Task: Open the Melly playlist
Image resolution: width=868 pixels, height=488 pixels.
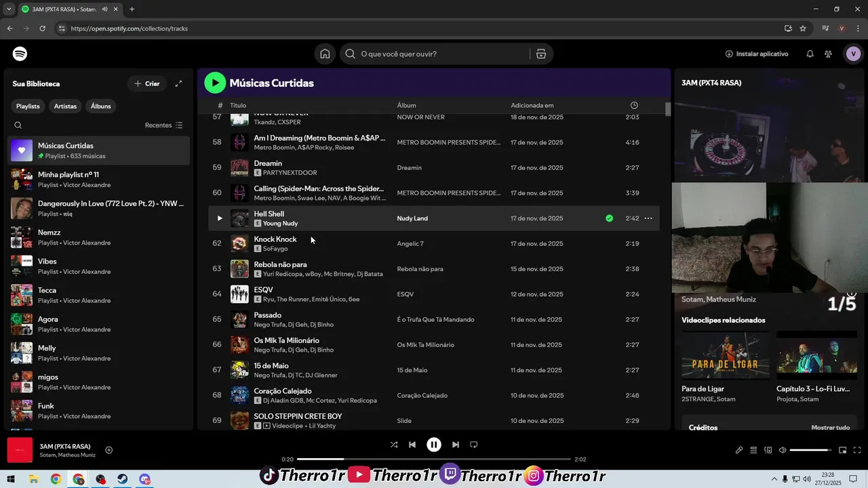Action: [x=99, y=353]
